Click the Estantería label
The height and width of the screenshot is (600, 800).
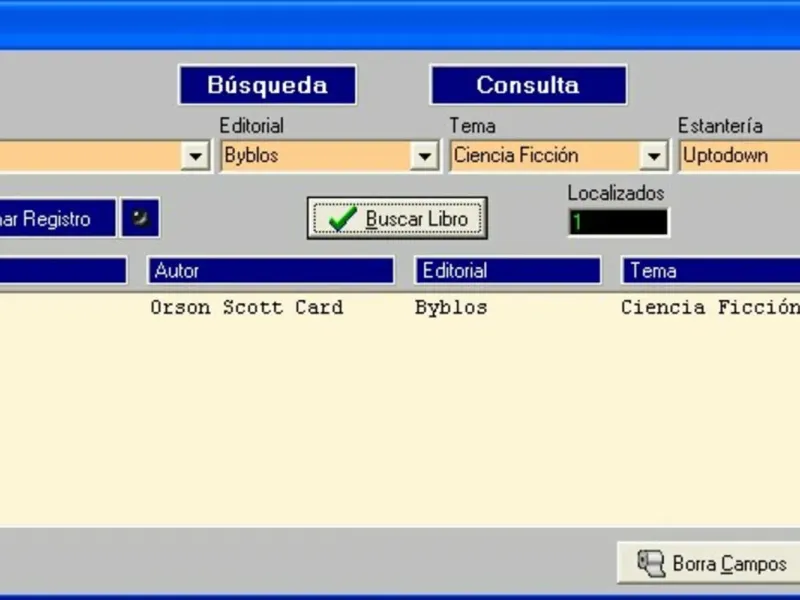click(720, 126)
